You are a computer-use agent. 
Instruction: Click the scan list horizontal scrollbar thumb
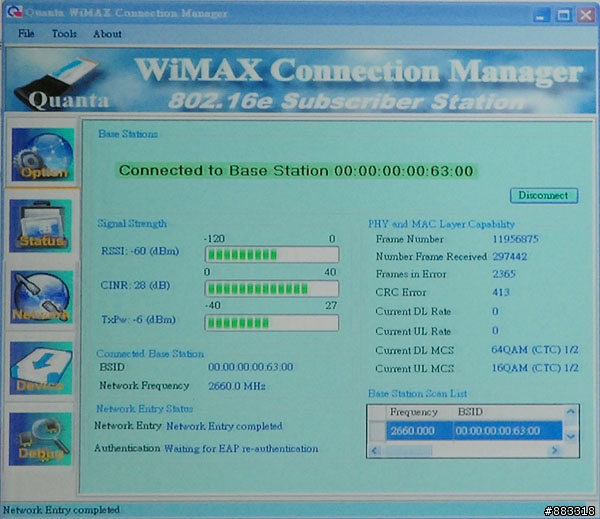point(407,451)
